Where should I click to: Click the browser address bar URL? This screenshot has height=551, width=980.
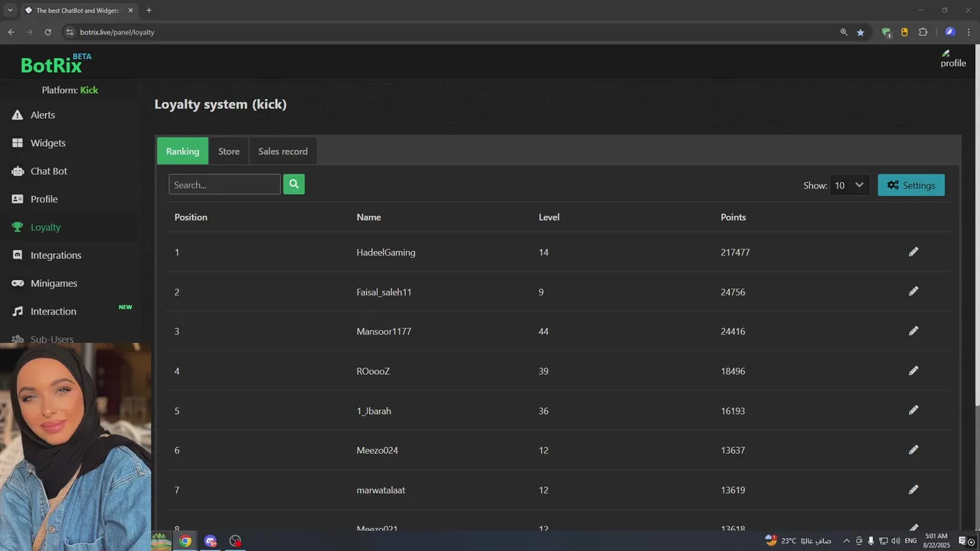point(117,32)
